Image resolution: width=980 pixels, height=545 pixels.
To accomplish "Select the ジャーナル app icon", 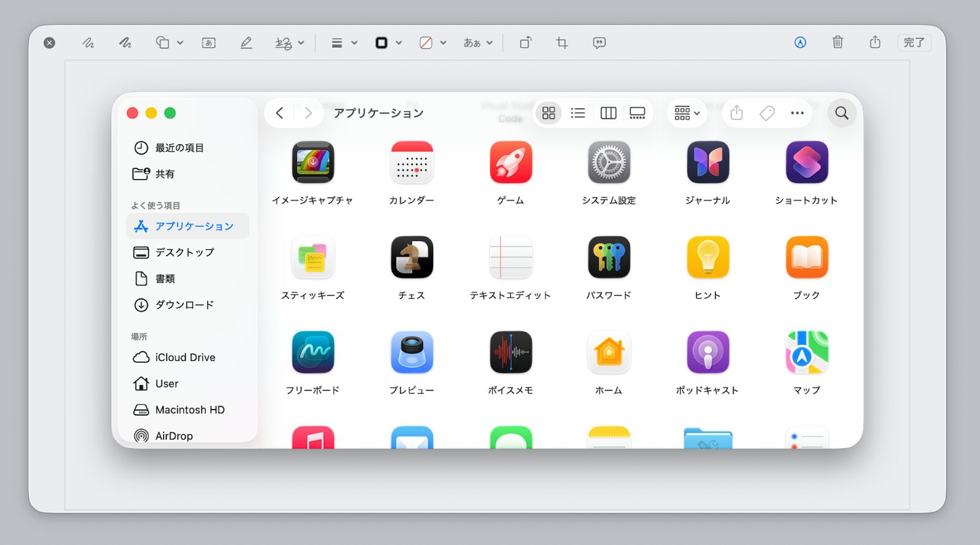I will coord(708,162).
